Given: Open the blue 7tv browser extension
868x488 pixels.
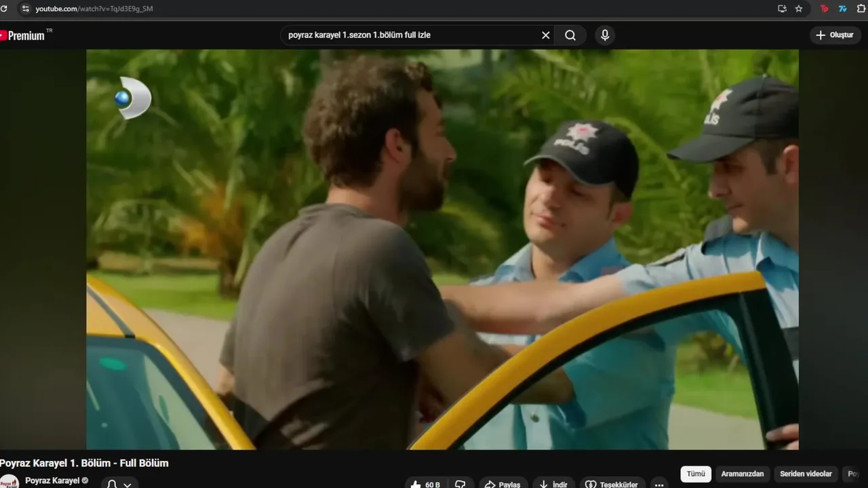Looking at the screenshot, I should click(x=843, y=9).
